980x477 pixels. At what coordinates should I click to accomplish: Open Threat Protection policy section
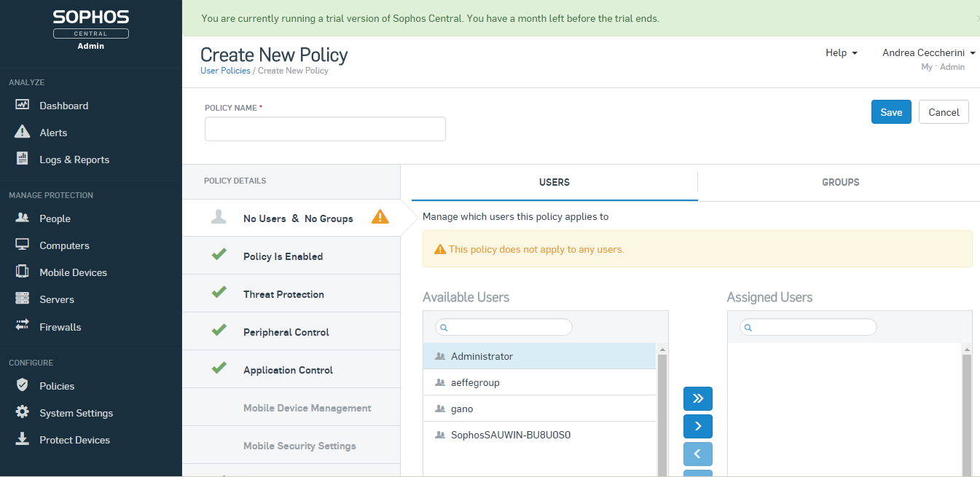pyautogui.click(x=291, y=293)
